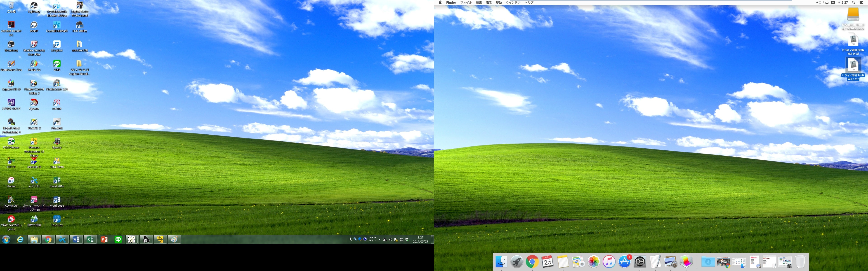868x271 pixels.
Task: Open the 表示 menu
Action: (488, 2)
